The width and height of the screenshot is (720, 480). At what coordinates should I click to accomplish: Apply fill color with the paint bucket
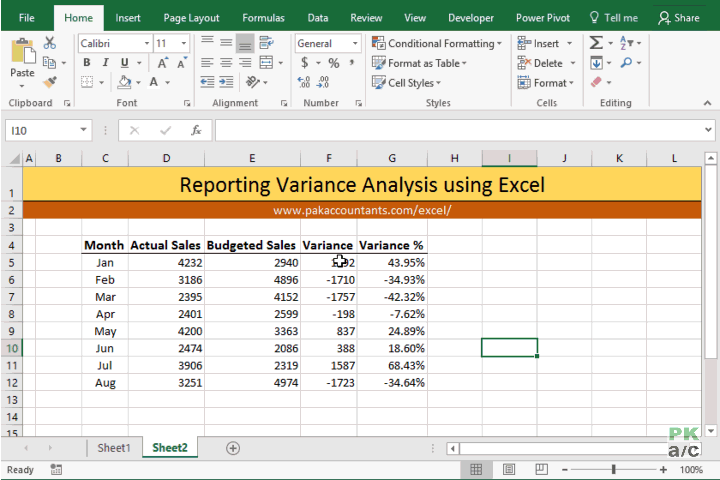[x=124, y=82]
